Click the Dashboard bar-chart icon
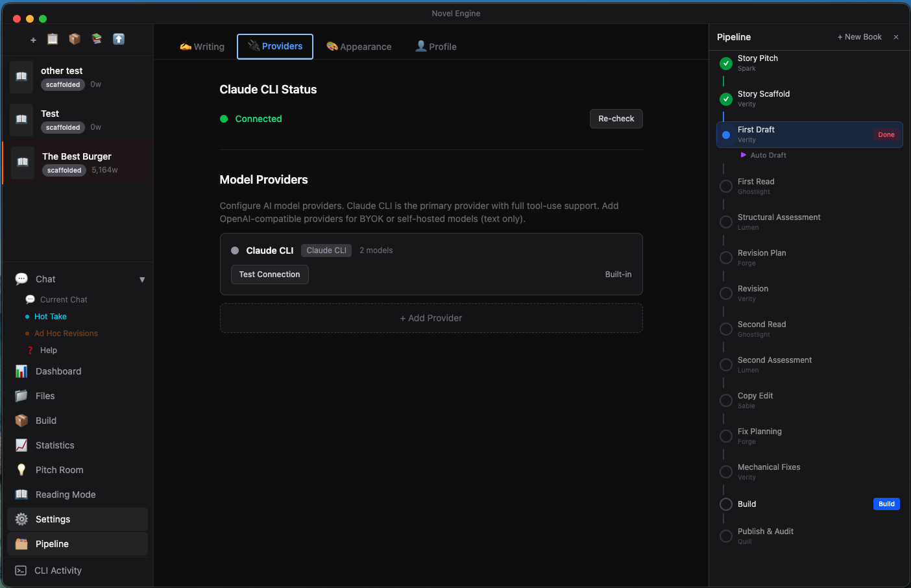The image size is (911, 588). pos(21,371)
